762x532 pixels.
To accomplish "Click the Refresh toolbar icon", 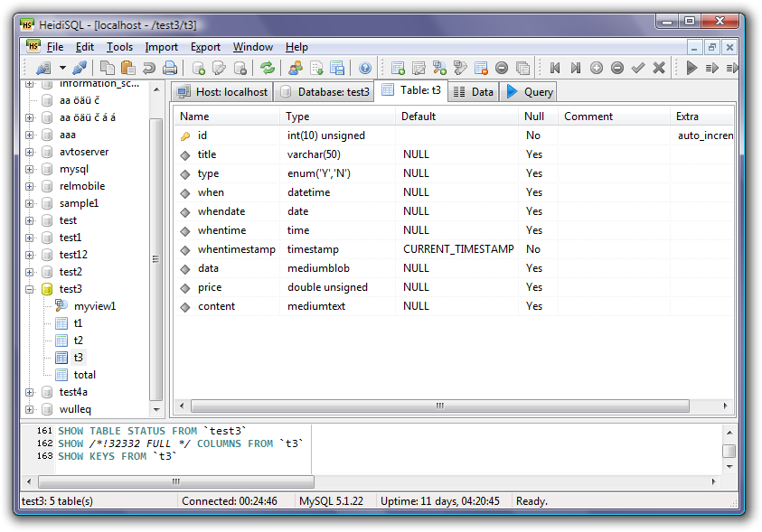I will point(267,68).
